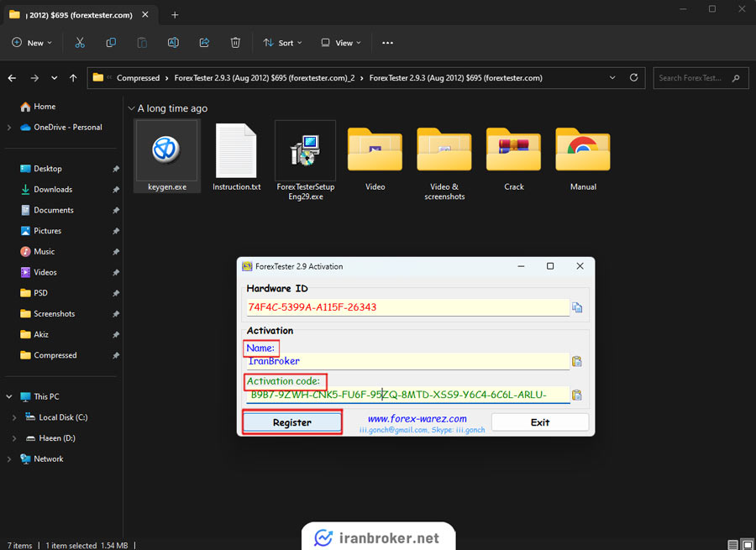Copy the Hardware ID using its copy icon
Viewport: 756px width, 550px height.
[577, 307]
